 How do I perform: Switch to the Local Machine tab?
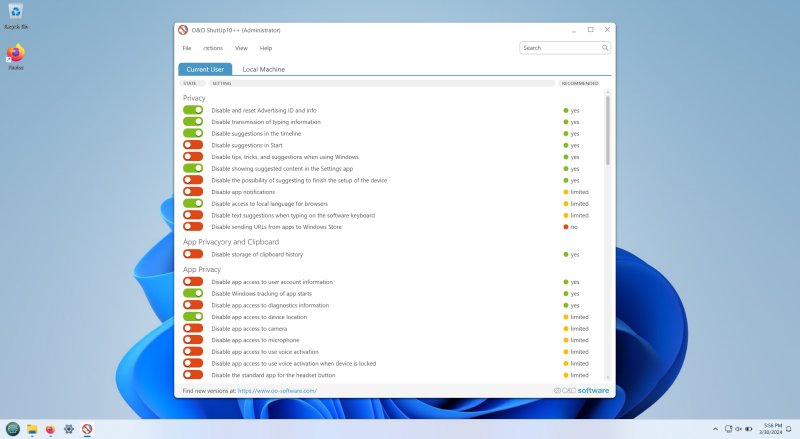[x=264, y=69]
